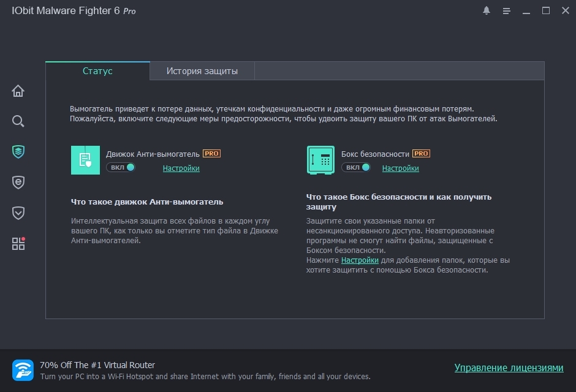This screenshot has width=576, height=392.
Task: Open the Scan section magnifier icon
Action: (18, 121)
